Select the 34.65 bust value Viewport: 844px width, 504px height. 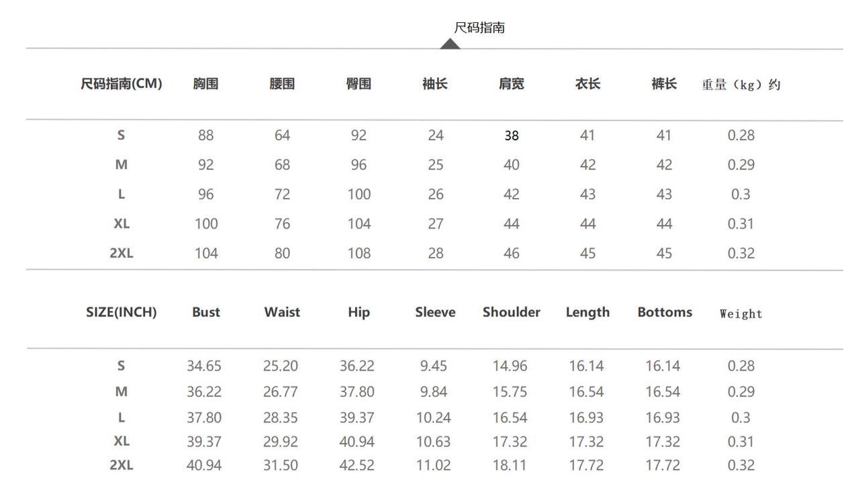point(204,366)
